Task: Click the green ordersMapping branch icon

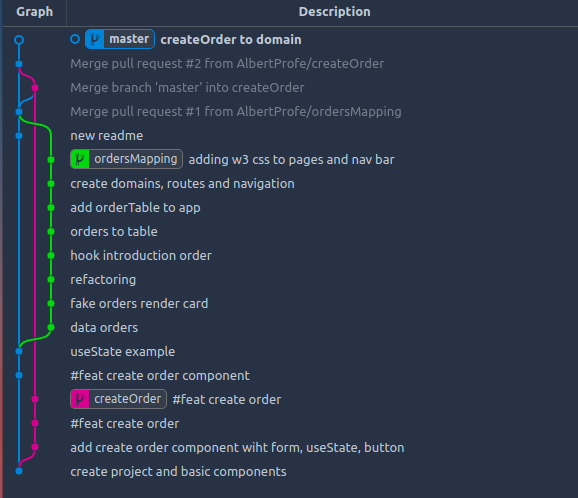Action: pyautogui.click(x=80, y=159)
